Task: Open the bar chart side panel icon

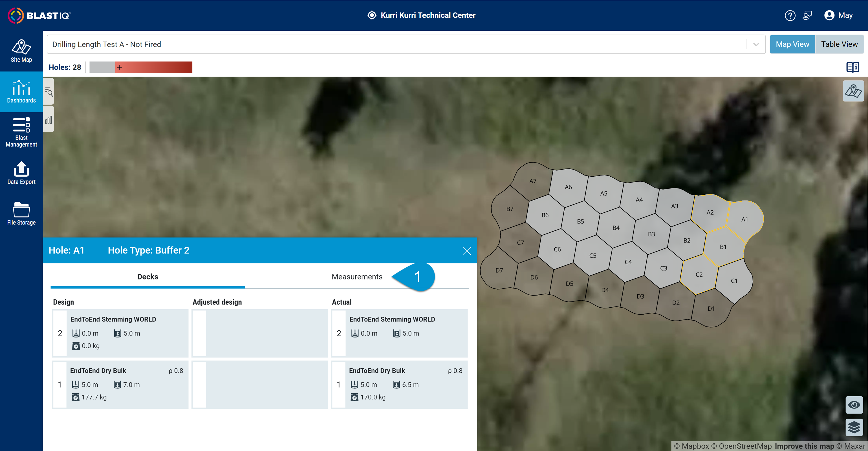Action: tap(49, 119)
